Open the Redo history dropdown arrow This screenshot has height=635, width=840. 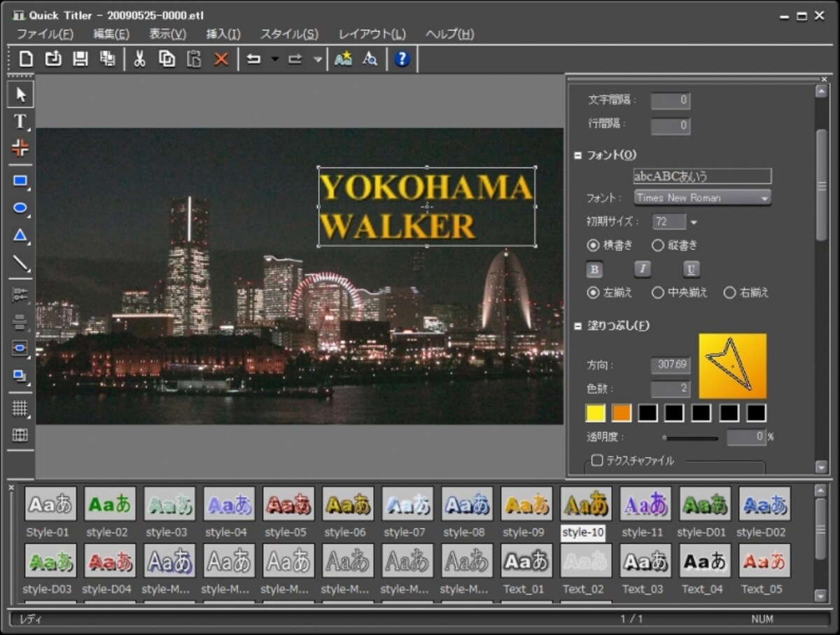(x=317, y=60)
